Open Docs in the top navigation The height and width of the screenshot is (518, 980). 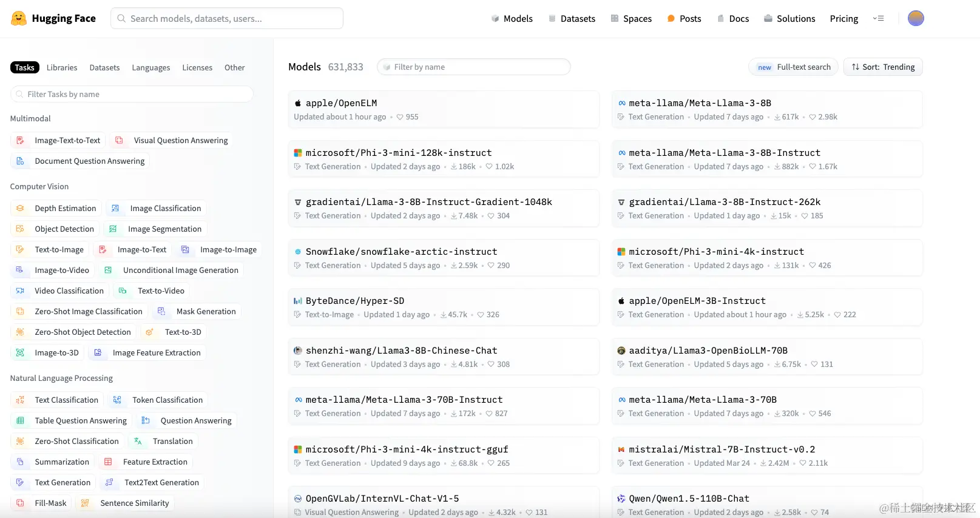[x=733, y=18]
